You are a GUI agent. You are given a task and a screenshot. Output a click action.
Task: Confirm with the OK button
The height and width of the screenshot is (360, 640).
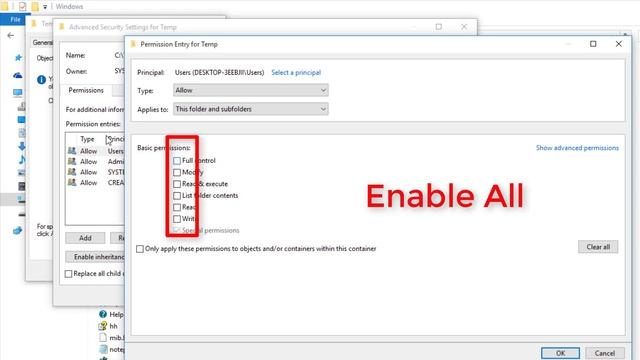(x=560, y=353)
